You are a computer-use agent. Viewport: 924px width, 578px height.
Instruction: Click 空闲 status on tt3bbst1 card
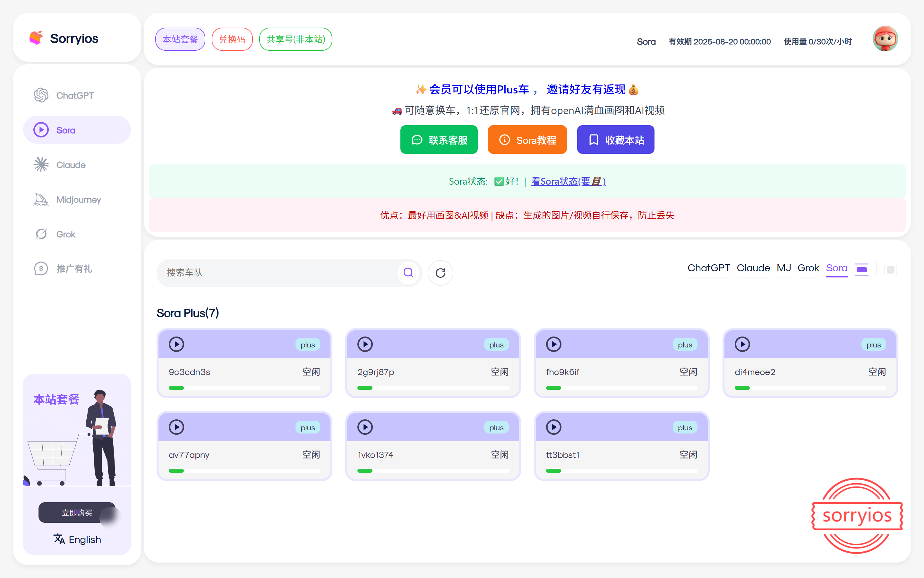[688, 455]
